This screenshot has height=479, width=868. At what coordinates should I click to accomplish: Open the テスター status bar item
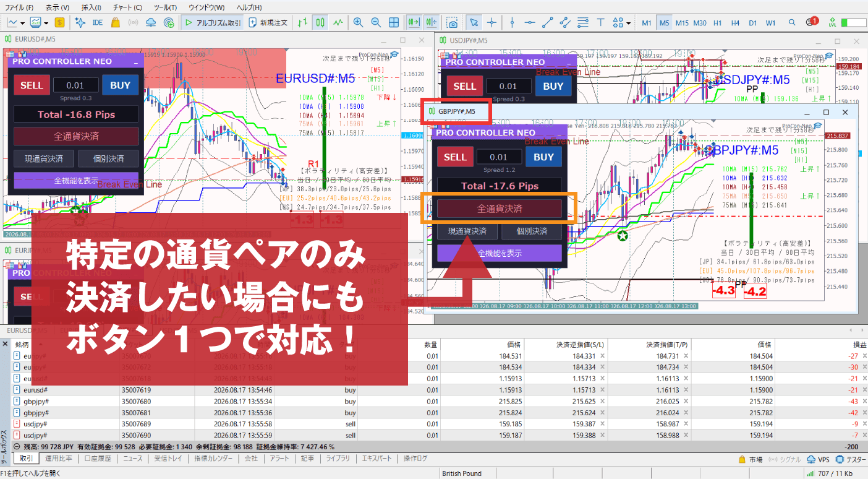(x=851, y=459)
